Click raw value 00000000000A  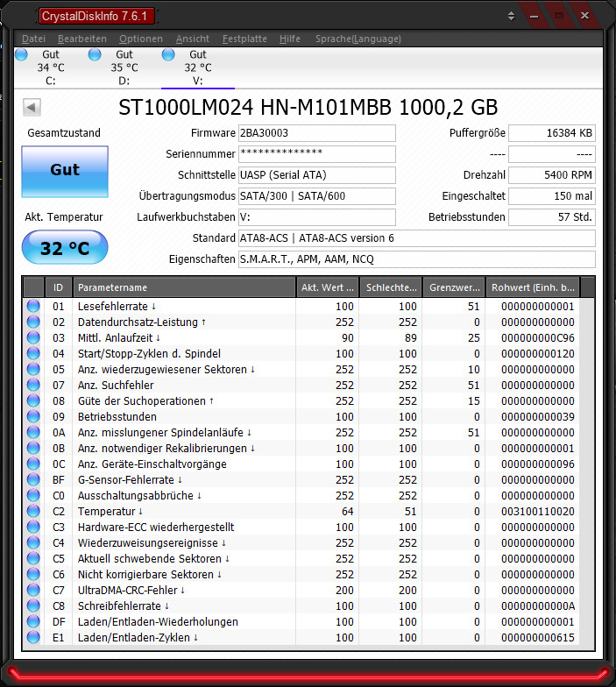(x=538, y=606)
